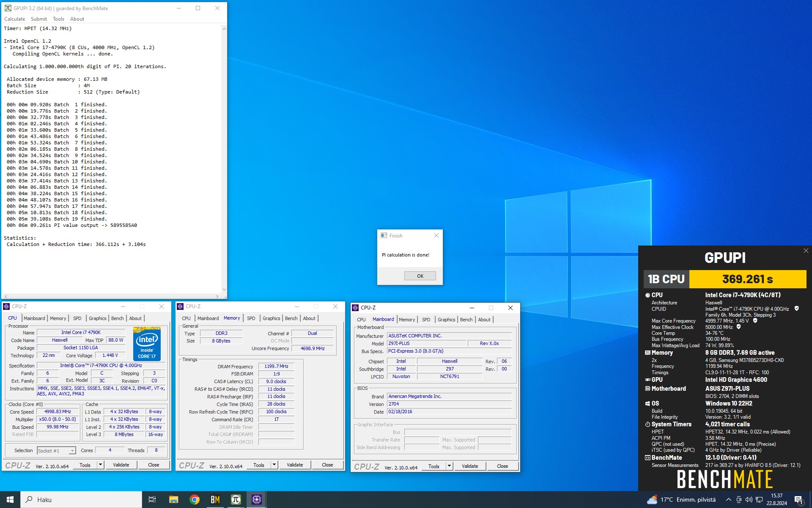
Task: Open Graphics tab in Mainboard CPU-Z window
Action: click(447, 320)
